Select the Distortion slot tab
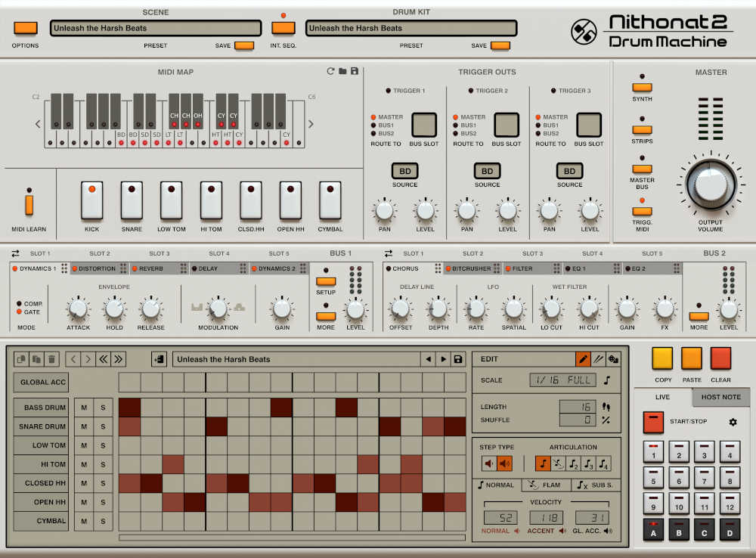 [98, 268]
